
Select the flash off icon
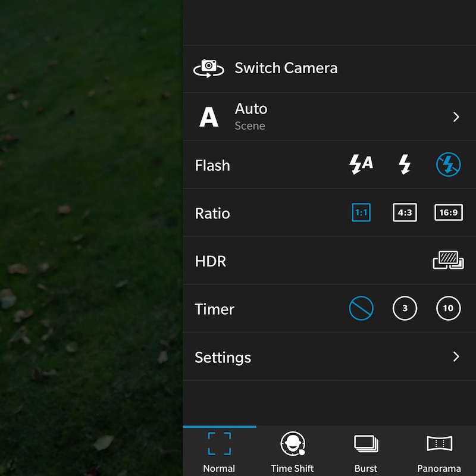click(x=449, y=164)
